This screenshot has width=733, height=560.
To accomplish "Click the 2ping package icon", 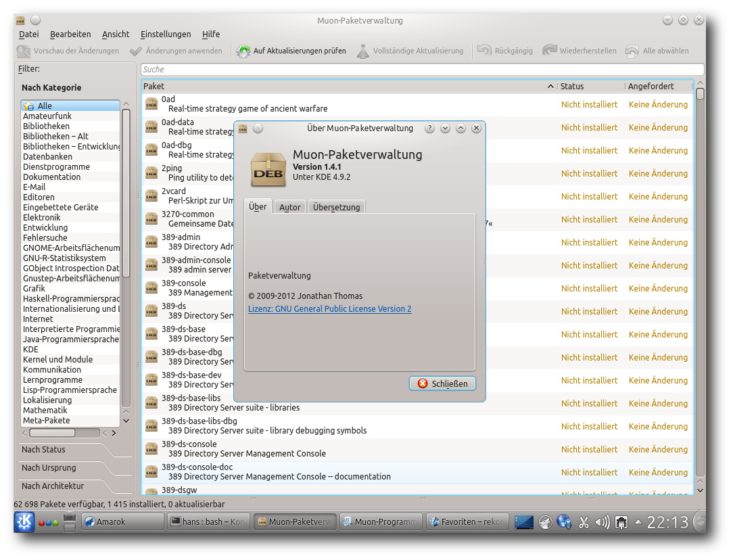I will (151, 173).
